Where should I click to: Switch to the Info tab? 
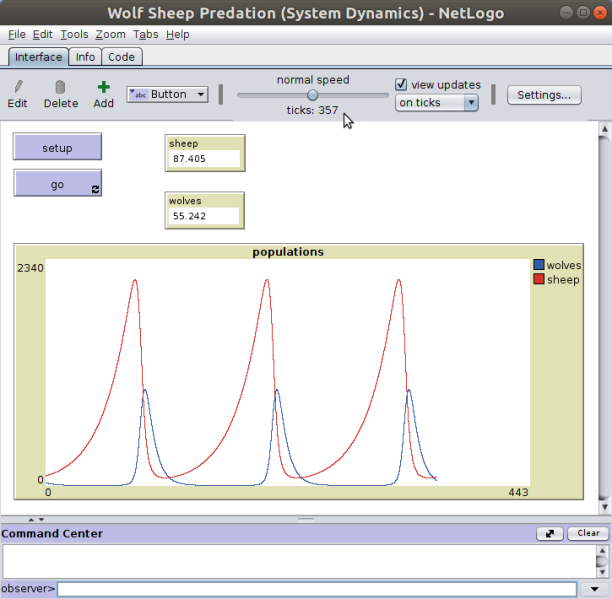point(85,57)
